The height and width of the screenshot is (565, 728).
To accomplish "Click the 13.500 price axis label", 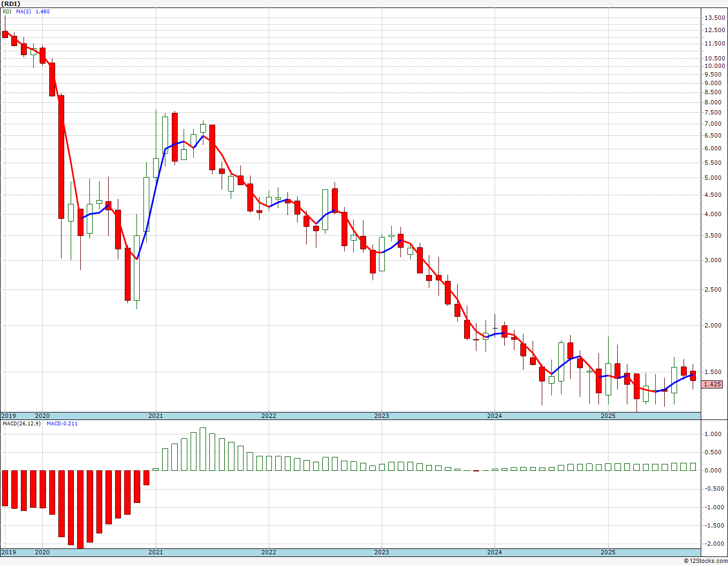I will pos(715,18).
